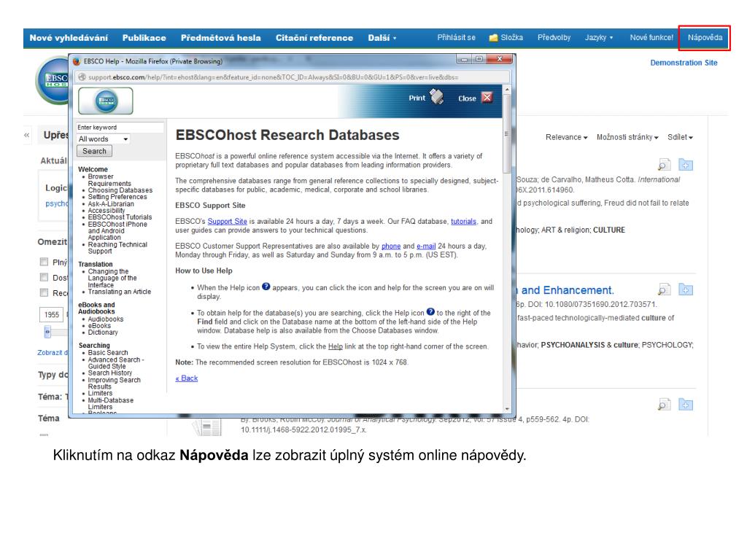The height and width of the screenshot is (560, 747).
Task: Click the Firefox icon in EBSCO Help title bar
Action: 77,61
